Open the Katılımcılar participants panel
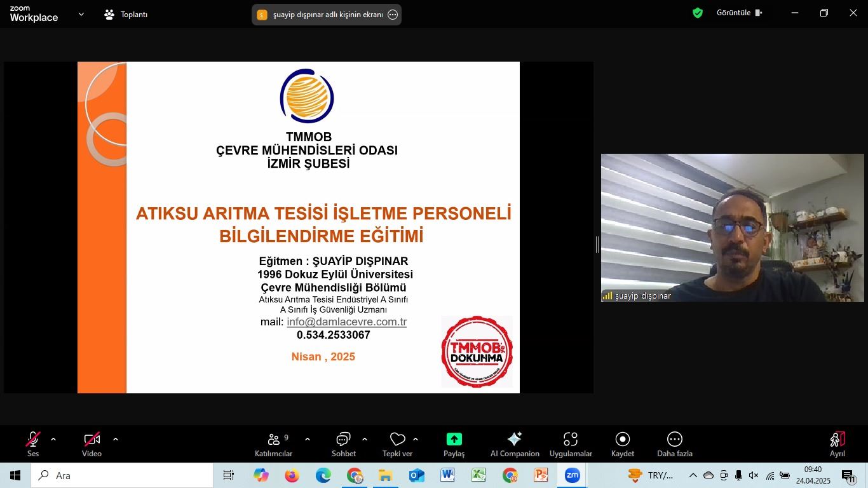Image resolution: width=868 pixels, height=488 pixels. [x=274, y=440]
